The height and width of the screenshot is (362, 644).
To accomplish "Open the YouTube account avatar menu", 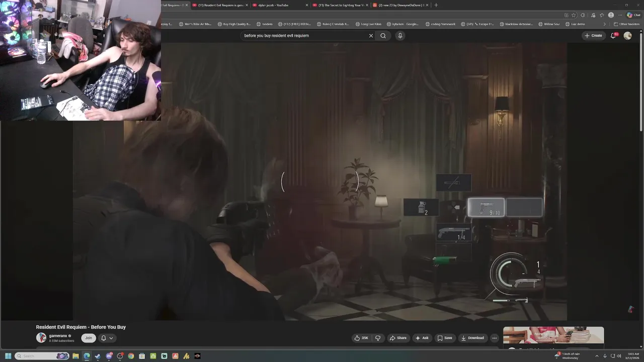I will point(627,36).
